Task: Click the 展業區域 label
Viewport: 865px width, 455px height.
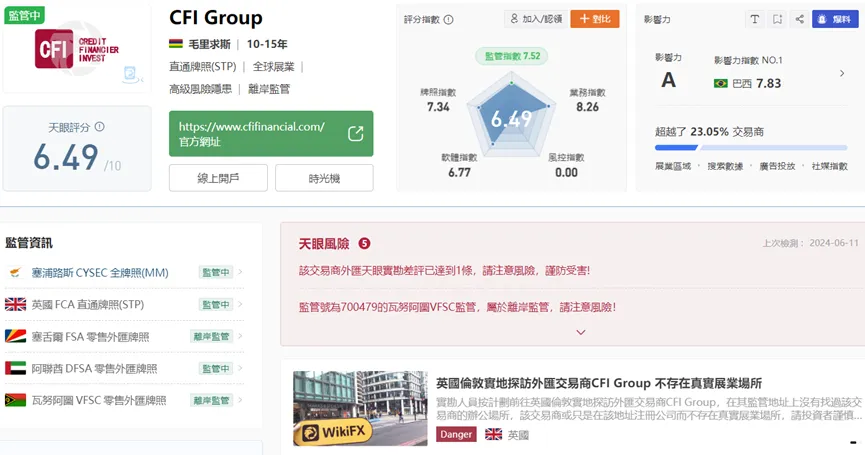Action: [x=672, y=166]
